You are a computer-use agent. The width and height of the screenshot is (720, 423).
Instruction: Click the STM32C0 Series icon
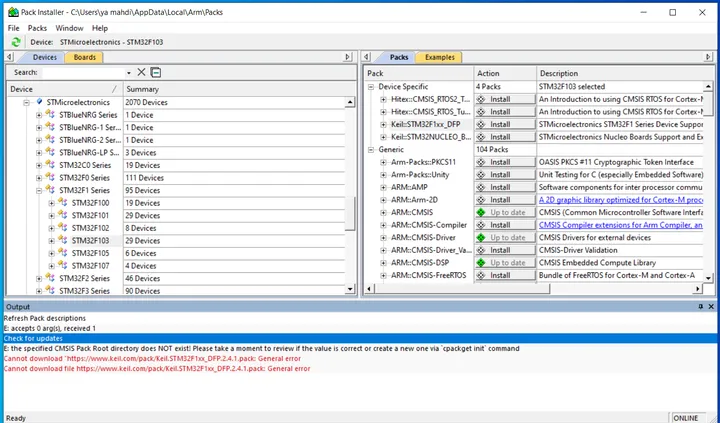pyautogui.click(x=50, y=165)
